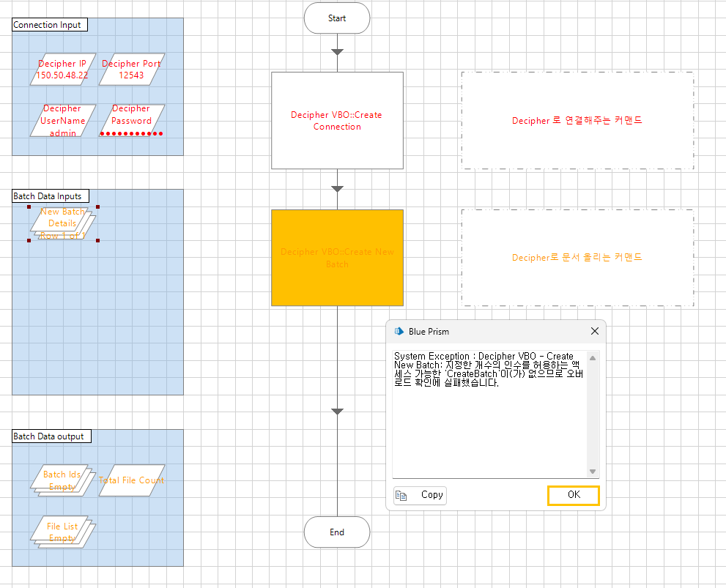Select New Batch Details collection

[x=63, y=223]
